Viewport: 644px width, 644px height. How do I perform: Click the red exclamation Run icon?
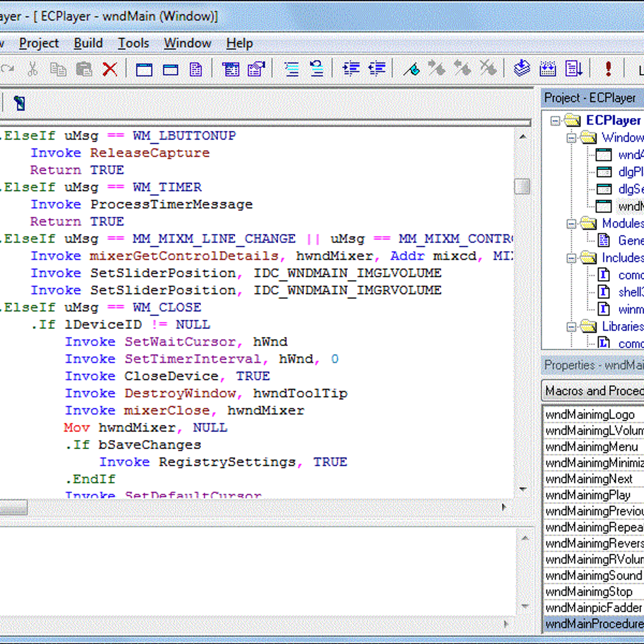pyautogui.click(x=608, y=69)
